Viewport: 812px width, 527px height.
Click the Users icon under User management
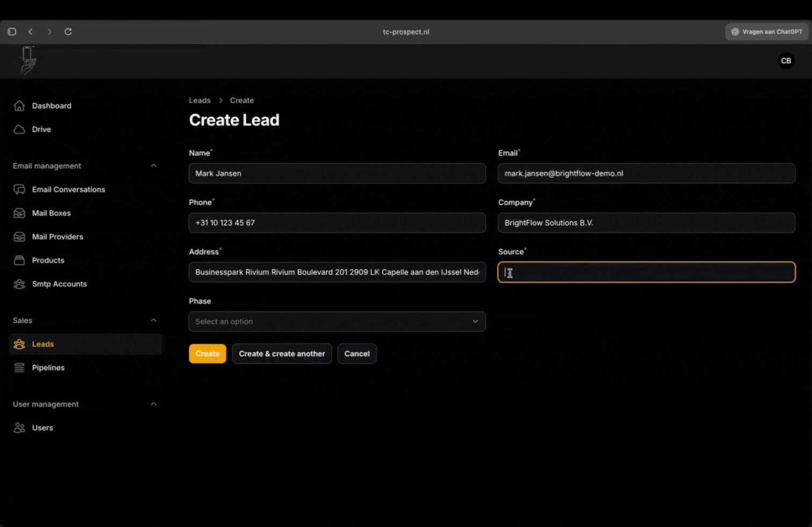click(x=19, y=428)
